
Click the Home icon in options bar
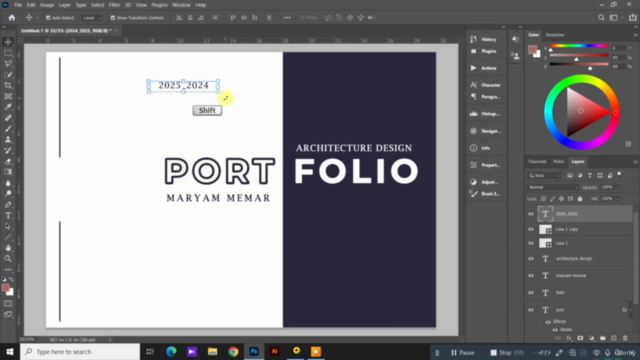pyautogui.click(x=11, y=18)
